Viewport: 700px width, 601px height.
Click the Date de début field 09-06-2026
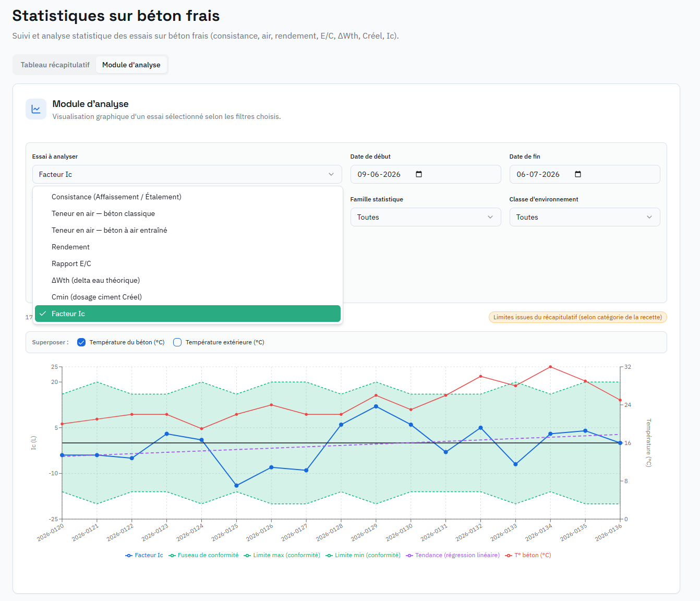pyautogui.click(x=426, y=174)
